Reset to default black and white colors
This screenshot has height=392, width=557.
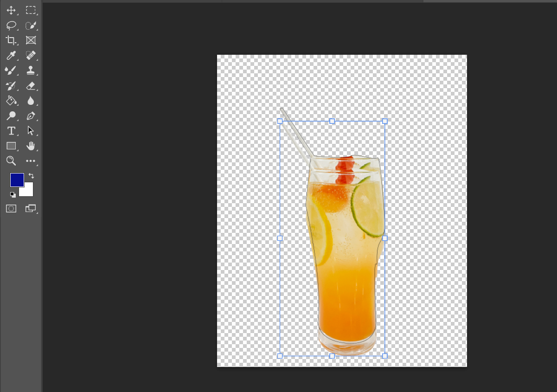click(13, 195)
